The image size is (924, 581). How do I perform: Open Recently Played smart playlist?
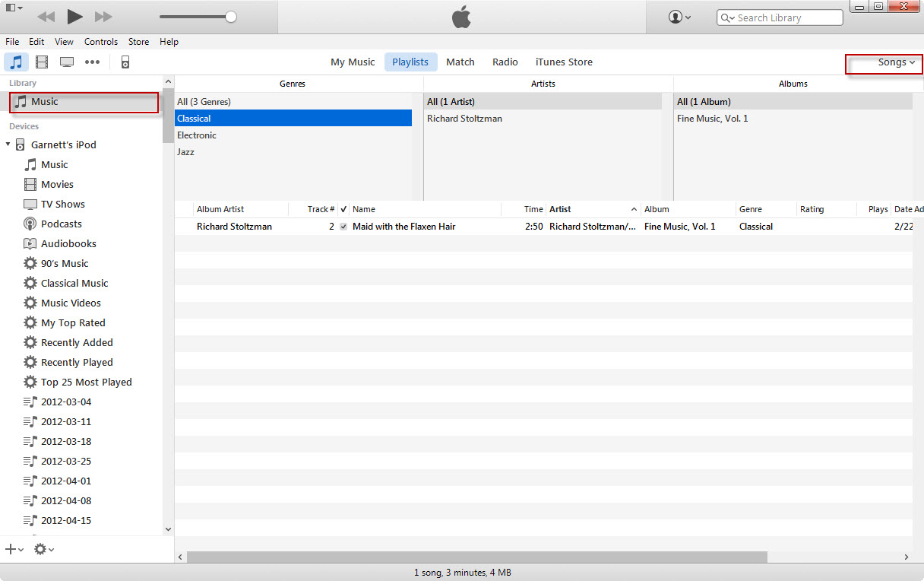click(x=77, y=362)
